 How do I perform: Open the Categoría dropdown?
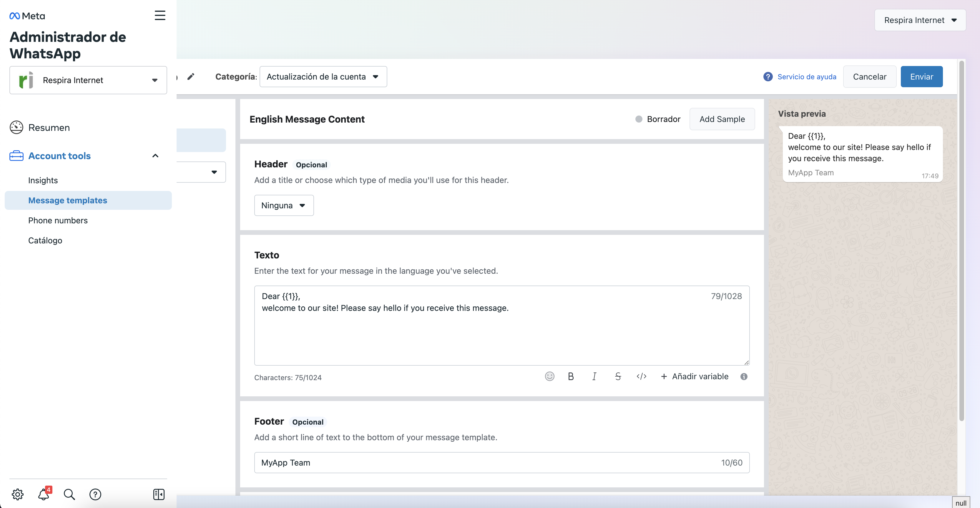(x=323, y=77)
